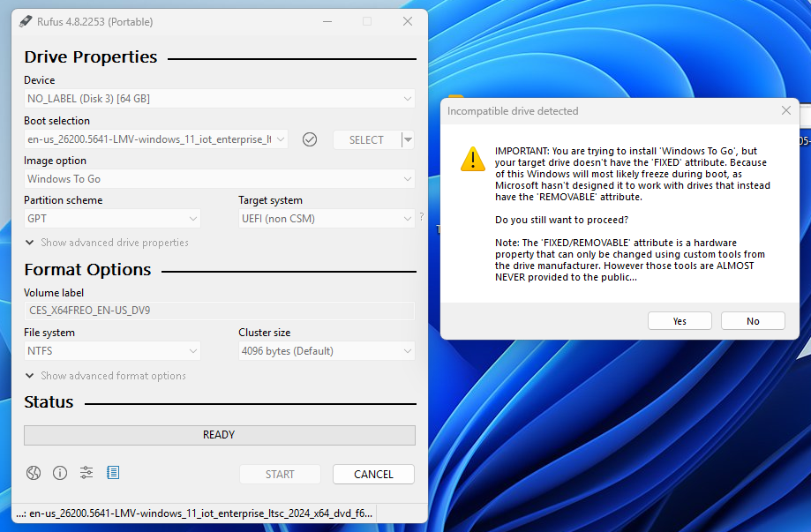Click the ISO filename in status bar

[x=194, y=513]
